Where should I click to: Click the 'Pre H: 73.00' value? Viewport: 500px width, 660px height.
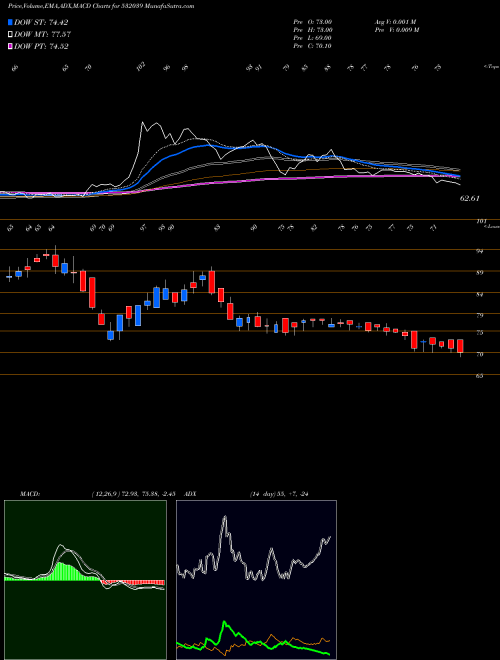pyautogui.click(x=313, y=30)
